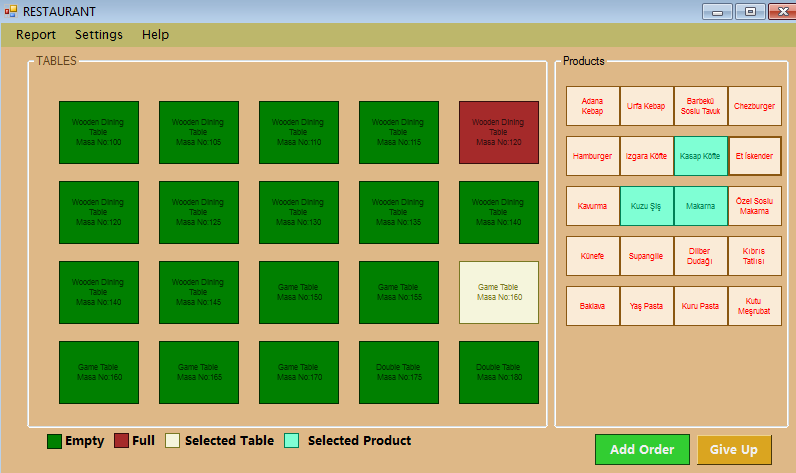The width and height of the screenshot is (796, 473).
Task: Choose the Chezburger product
Action: pyautogui.click(x=754, y=106)
